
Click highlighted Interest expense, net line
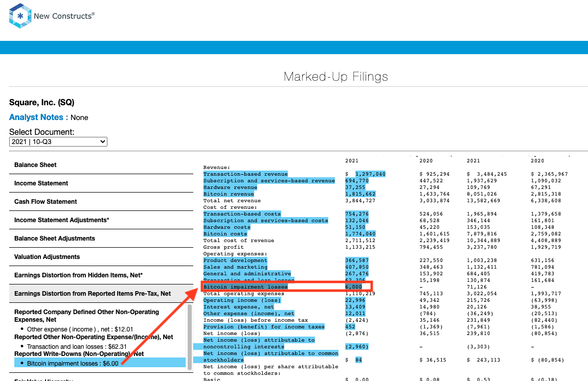coord(238,307)
